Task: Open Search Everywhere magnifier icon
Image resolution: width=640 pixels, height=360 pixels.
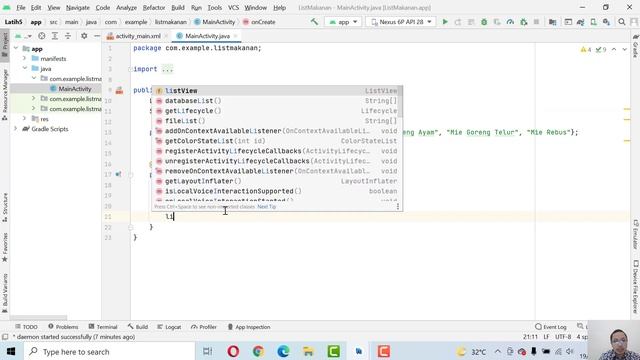Action: [x=622, y=22]
